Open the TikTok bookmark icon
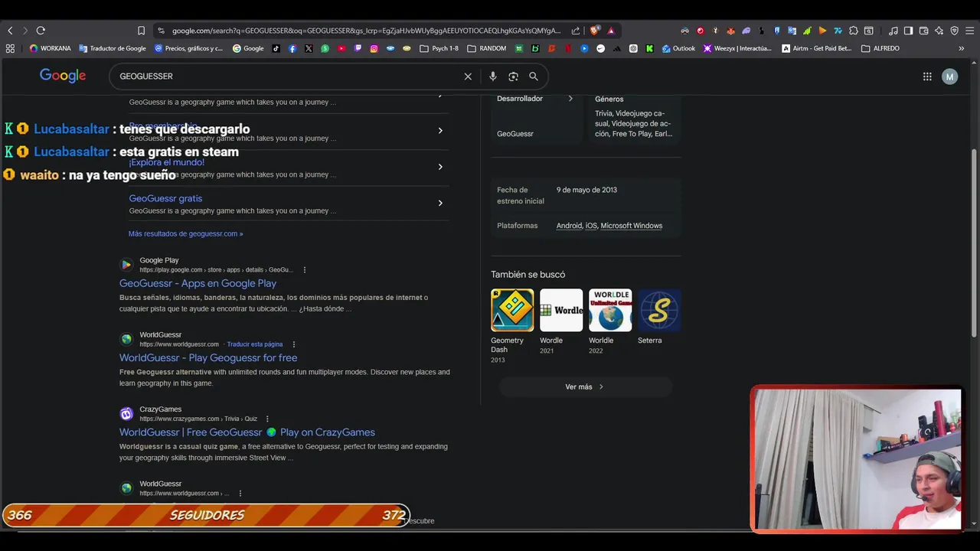The width and height of the screenshot is (980, 551). click(x=276, y=48)
